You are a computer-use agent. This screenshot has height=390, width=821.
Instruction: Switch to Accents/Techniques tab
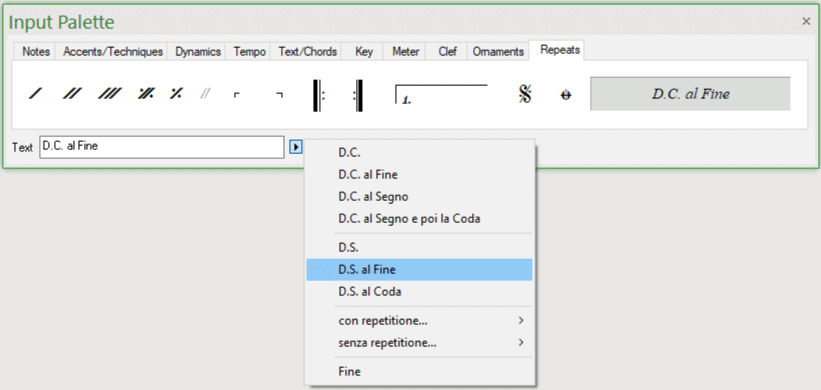click(x=113, y=51)
